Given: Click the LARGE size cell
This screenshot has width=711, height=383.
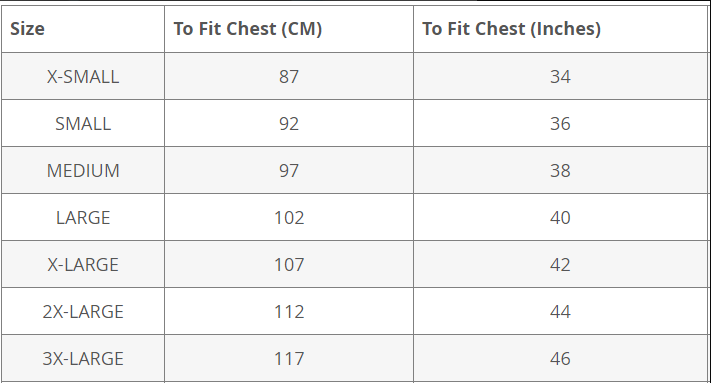Looking at the screenshot, I should [x=83, y=218].
